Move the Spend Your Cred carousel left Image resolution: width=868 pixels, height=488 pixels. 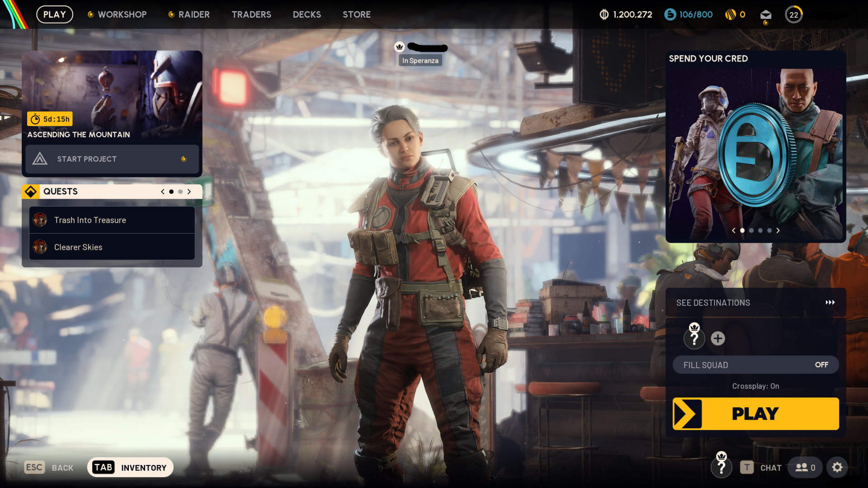click(x=734, y=230)
